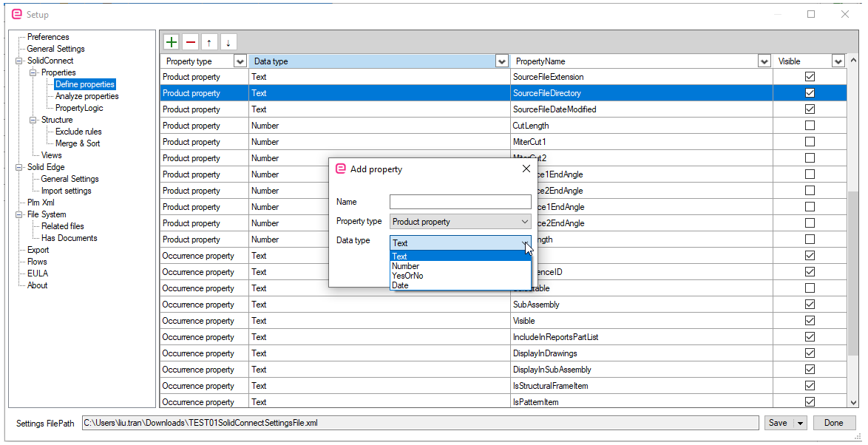Click the CutLength property name cell

642,126
